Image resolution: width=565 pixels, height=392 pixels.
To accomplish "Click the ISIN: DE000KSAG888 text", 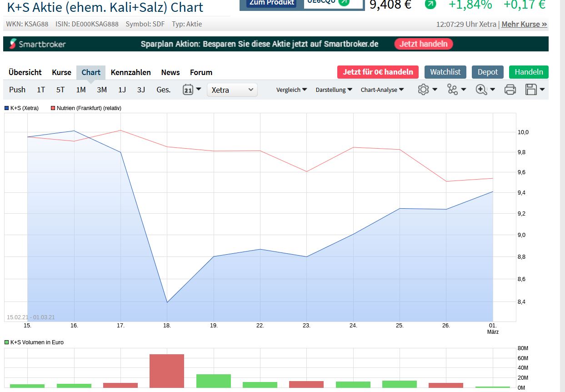I will click(87, 24).
